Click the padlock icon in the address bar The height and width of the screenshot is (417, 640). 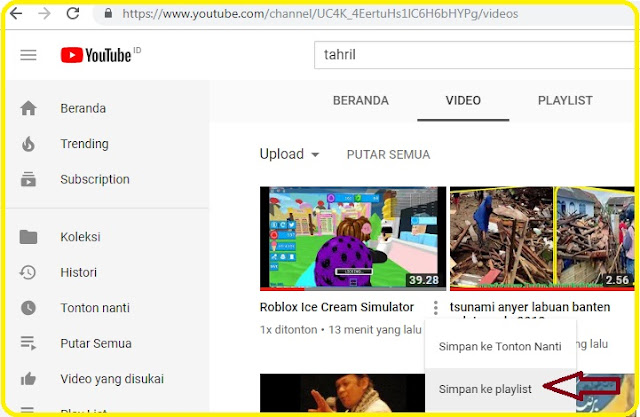tap(108, 13)
